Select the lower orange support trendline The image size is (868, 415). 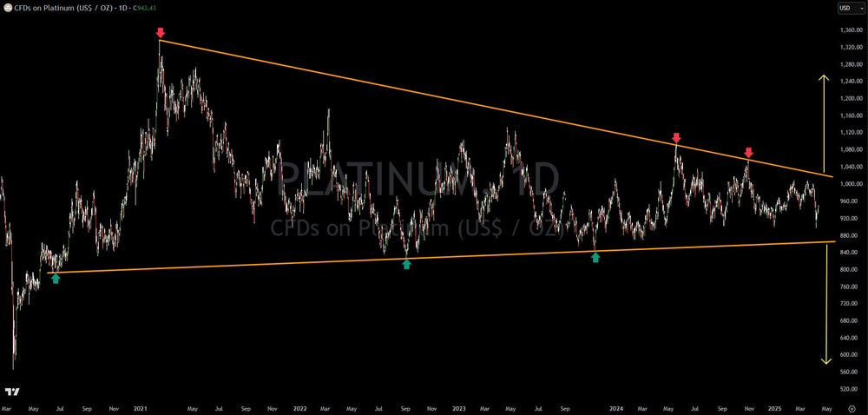click(434, 256)
